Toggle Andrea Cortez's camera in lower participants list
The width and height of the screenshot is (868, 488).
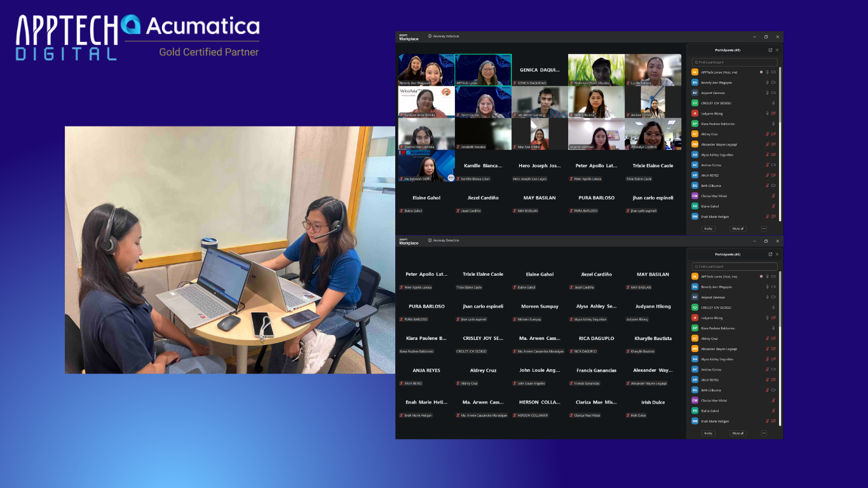coord(774,369)
